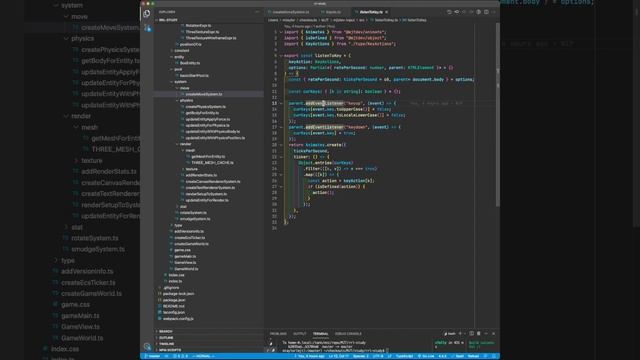Click the Activity Bar icon with blue badge
Viewport: 640px width, 360px height.
[147, 28]
